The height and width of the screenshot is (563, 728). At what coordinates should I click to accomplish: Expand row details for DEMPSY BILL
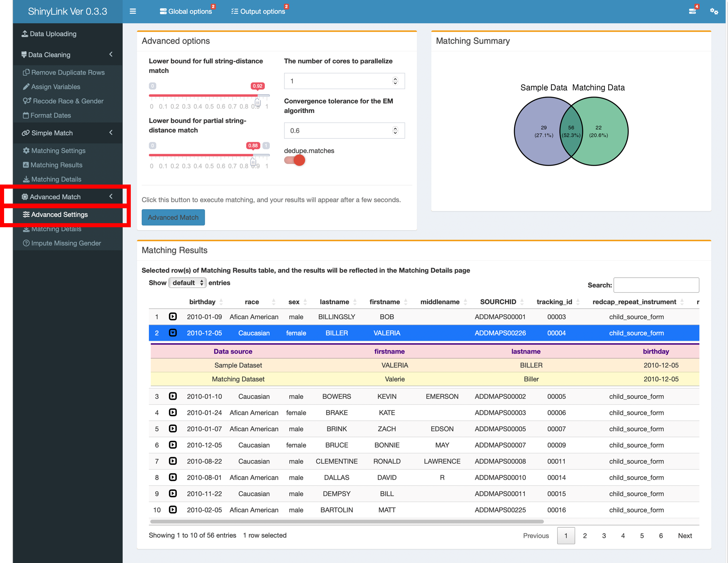173,493
